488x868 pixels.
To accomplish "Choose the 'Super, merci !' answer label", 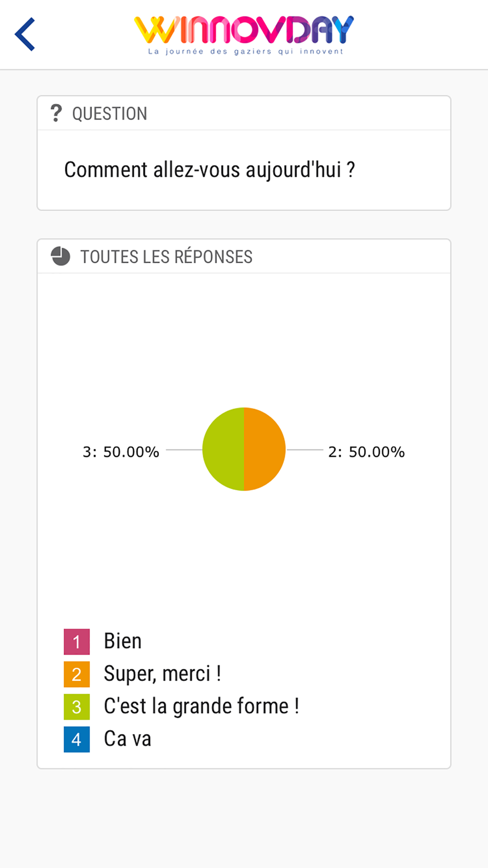I will click(x=163, y=674).
